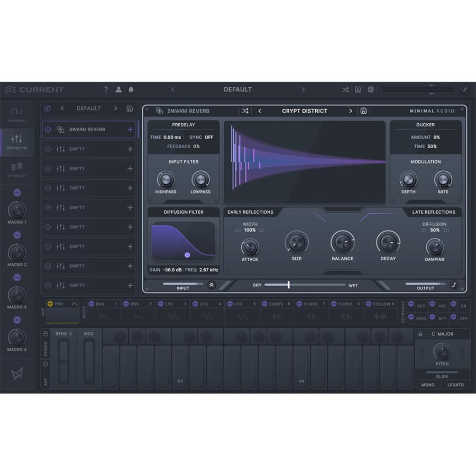This screenshot has height=476, width=476.
Task: Open the settings gear icon
Action: pyautogui.click(x=371, y=89)
